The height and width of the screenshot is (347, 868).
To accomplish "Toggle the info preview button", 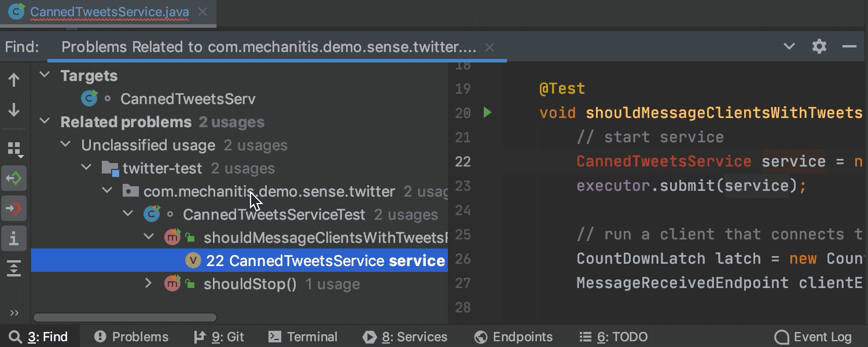I will [x=14, y=238].
